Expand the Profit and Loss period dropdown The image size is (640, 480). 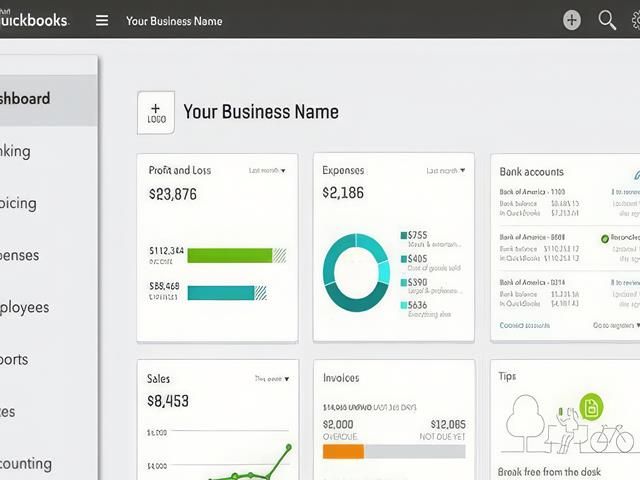[267, 171]
